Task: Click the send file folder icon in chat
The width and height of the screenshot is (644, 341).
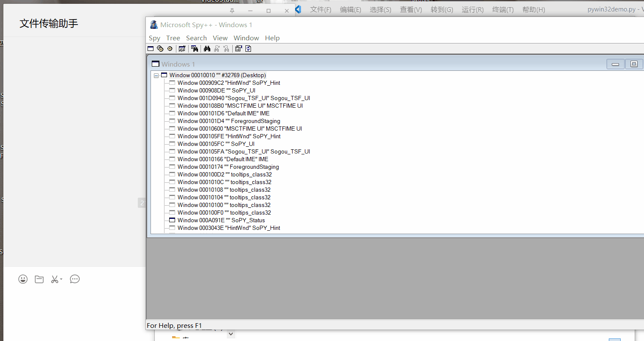Action: pyautogui.click(x=39, y=279)
